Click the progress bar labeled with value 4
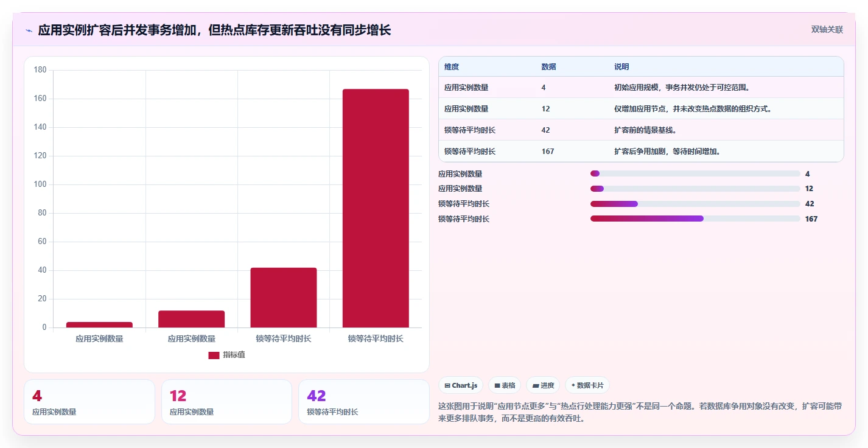The image size is (868, 448). [695, 173]
